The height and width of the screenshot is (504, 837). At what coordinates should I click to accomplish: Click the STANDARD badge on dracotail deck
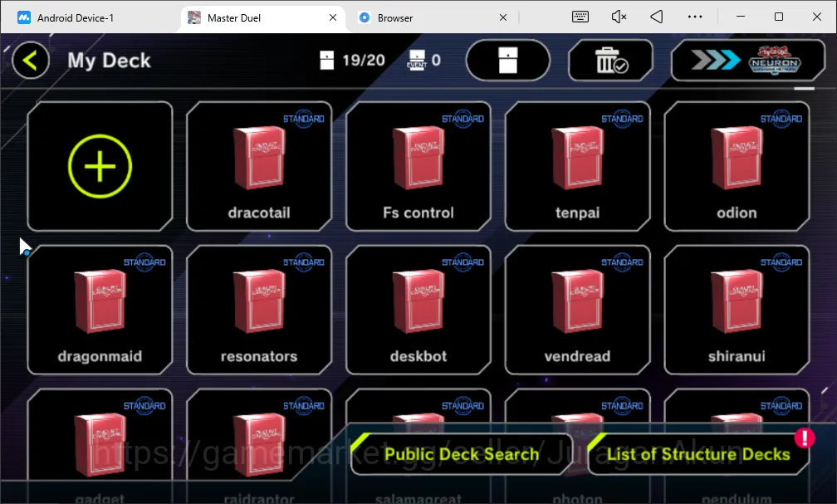(x=304, y=119)
